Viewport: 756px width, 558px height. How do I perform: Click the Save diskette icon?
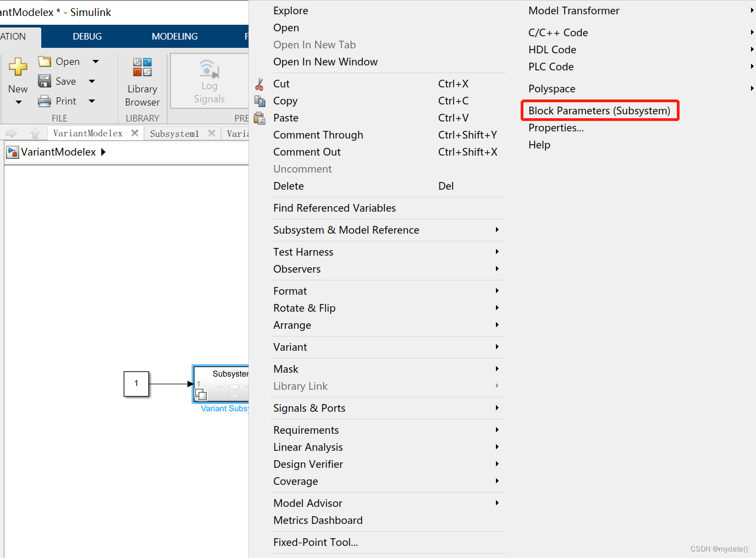(x=45, y=81)
